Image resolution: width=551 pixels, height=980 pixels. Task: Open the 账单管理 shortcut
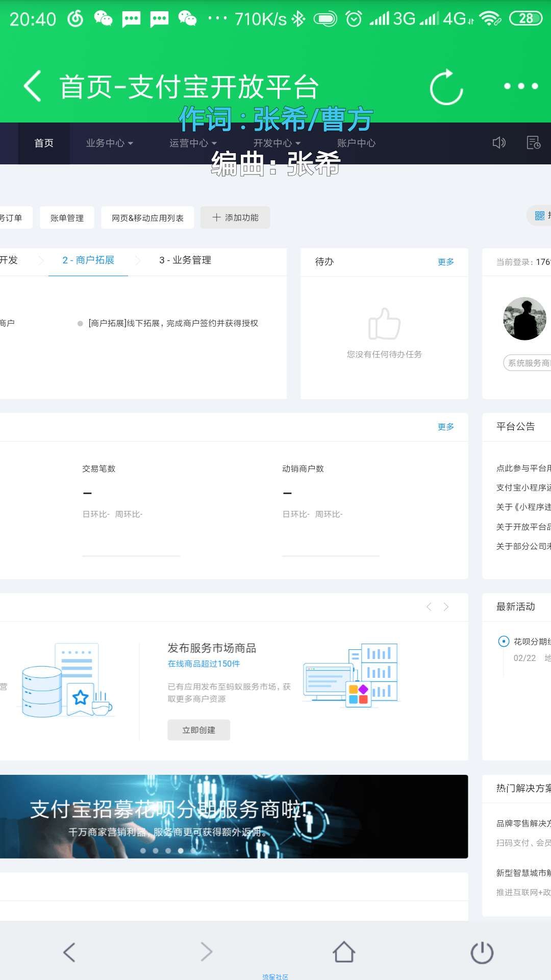[x=67, y=217]
